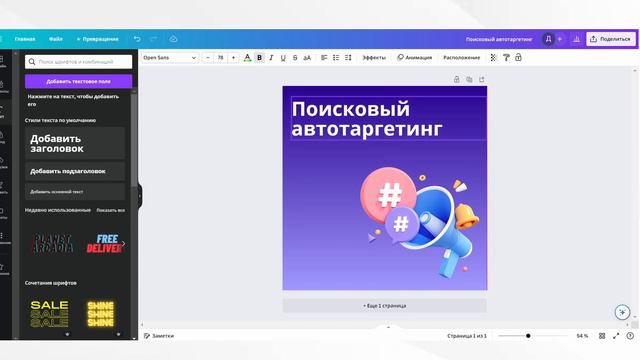Open the Эффекты text effects panel
The height and width of the screenshot is (360, 640).
[x=374, y=58]
